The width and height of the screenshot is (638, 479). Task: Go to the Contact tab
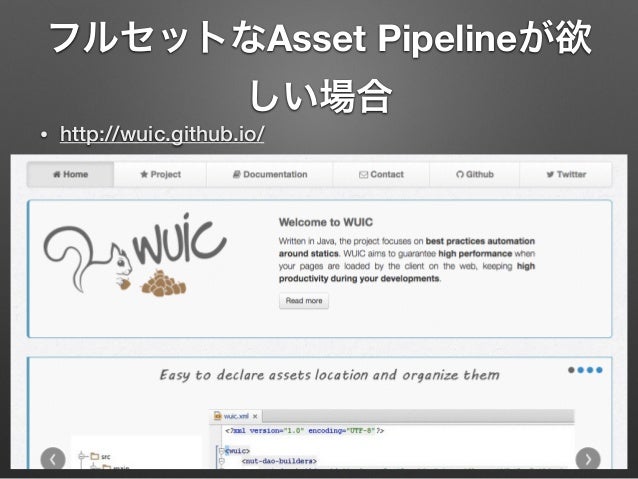[x=381, y=175]
